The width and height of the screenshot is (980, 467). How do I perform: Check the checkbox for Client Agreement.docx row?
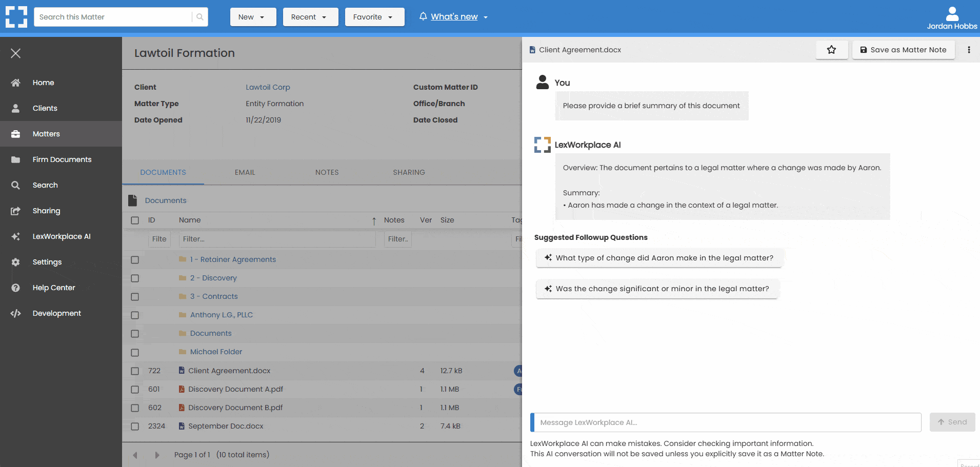point(135,371)
